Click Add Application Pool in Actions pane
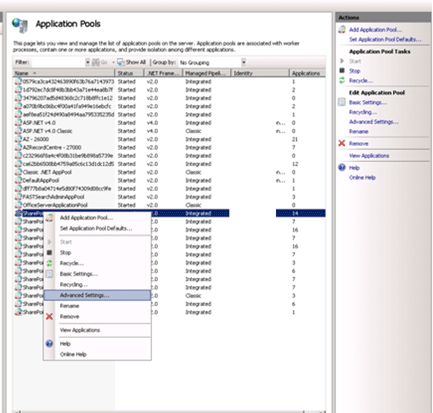Viewport: 433px width, 413px height. 375,30
